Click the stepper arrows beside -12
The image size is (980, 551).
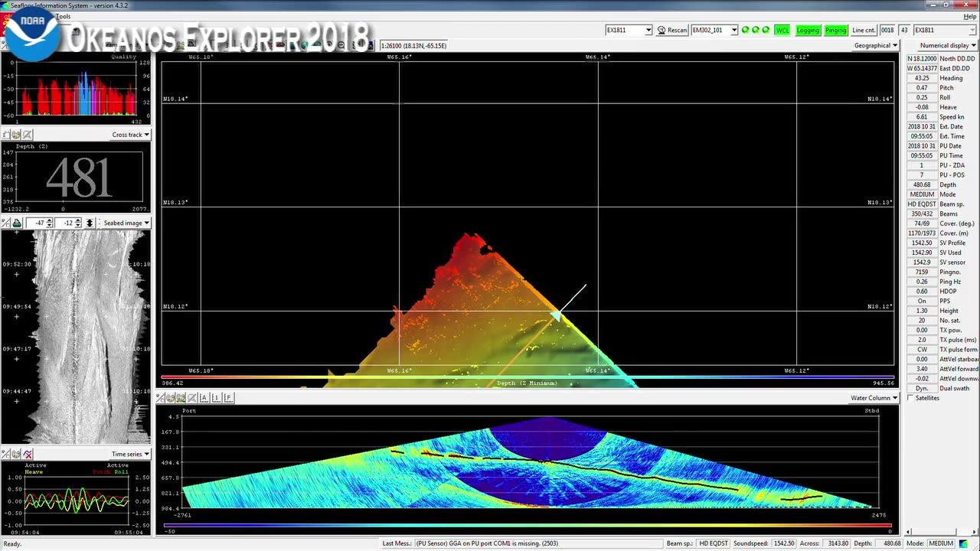coord(78,223)
